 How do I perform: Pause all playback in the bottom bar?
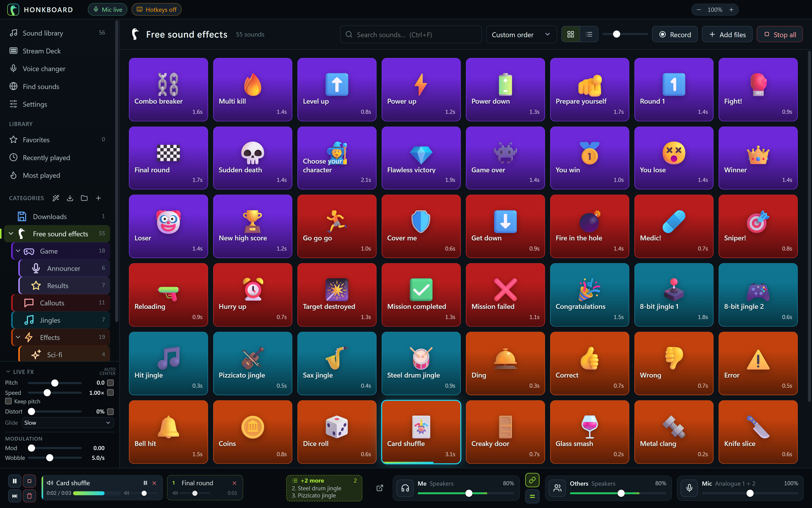pyautogui.click(x=14, y=481)
